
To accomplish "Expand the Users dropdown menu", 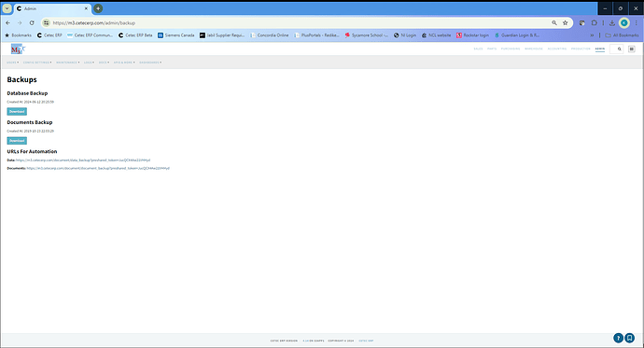I will click(13, 63).
